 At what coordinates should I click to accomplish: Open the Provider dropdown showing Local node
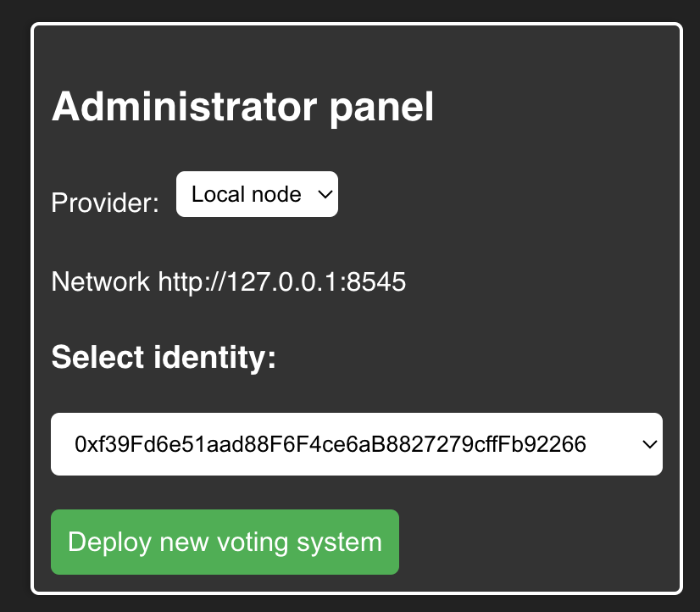click(257, 194)
